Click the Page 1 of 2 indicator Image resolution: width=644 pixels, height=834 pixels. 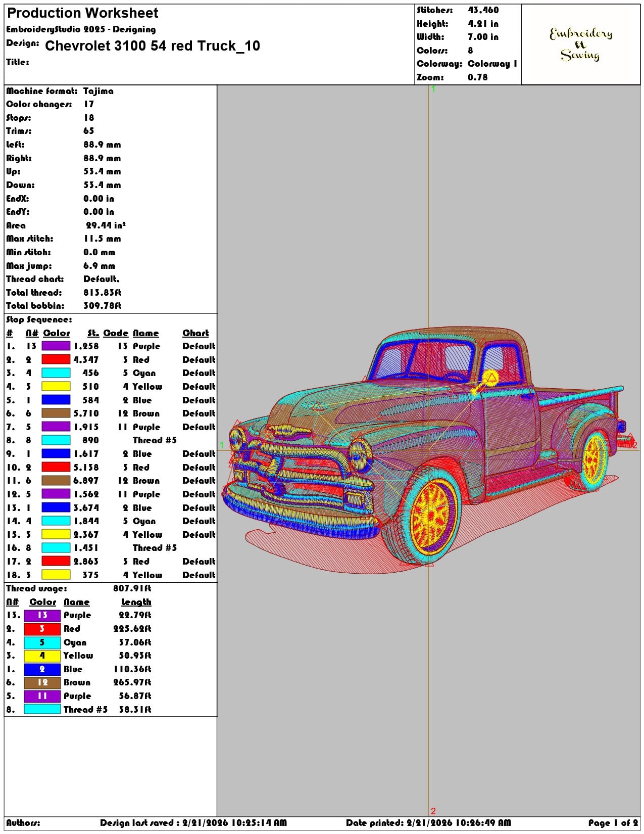coord(613,823)
